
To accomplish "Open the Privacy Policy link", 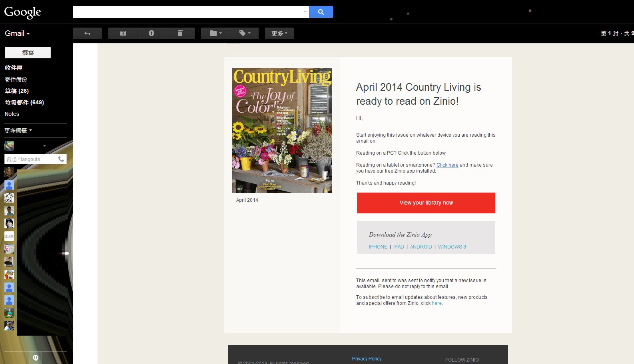I will tap(367, 359).
